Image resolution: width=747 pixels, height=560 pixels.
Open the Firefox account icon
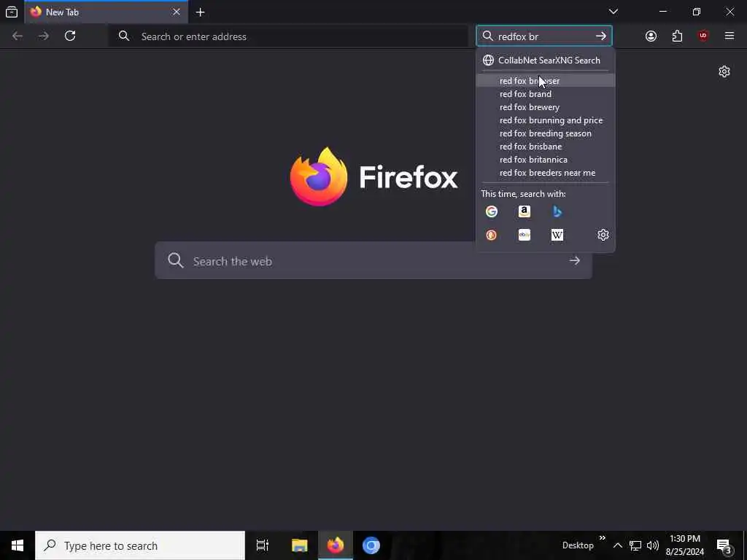tap(651, 36)
